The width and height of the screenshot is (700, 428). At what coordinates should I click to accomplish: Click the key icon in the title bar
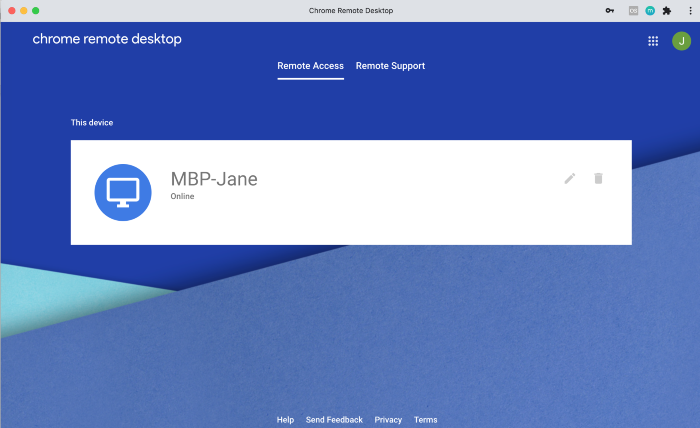[x=609, y=11]
